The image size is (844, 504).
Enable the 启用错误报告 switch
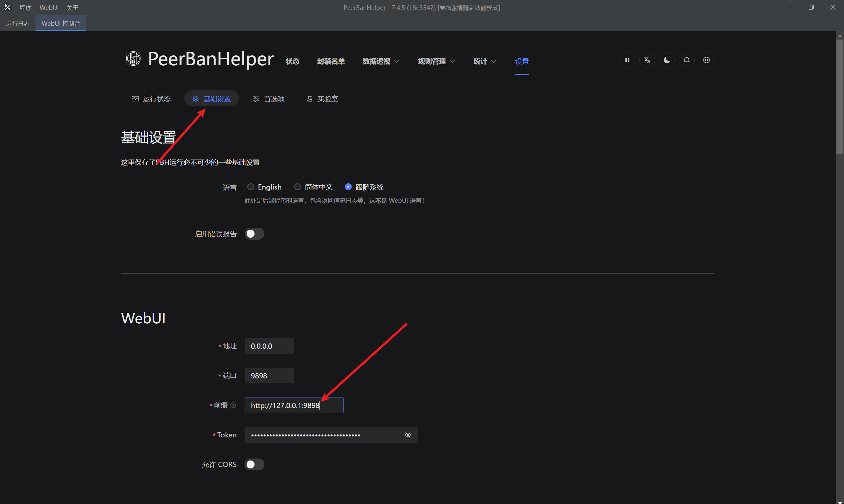coord(254,234)
